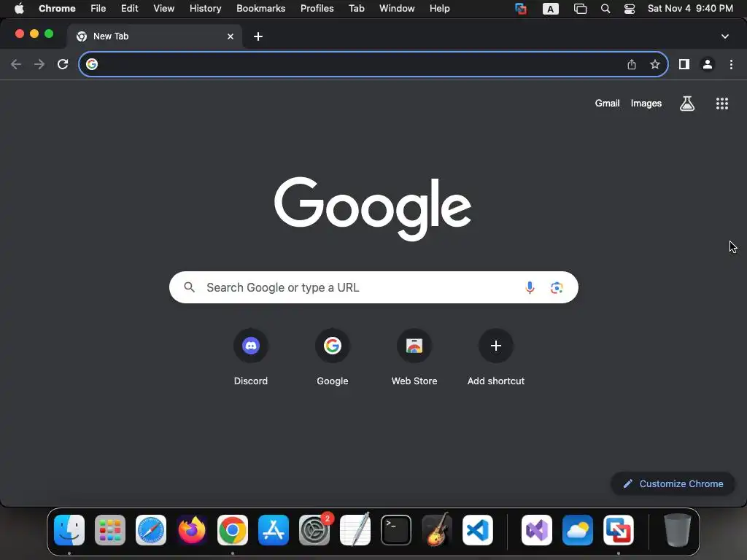The width and height of the screenshot is (747, 560).
Task: Open Finder from the dock
Action: click(x=69, y=530)
